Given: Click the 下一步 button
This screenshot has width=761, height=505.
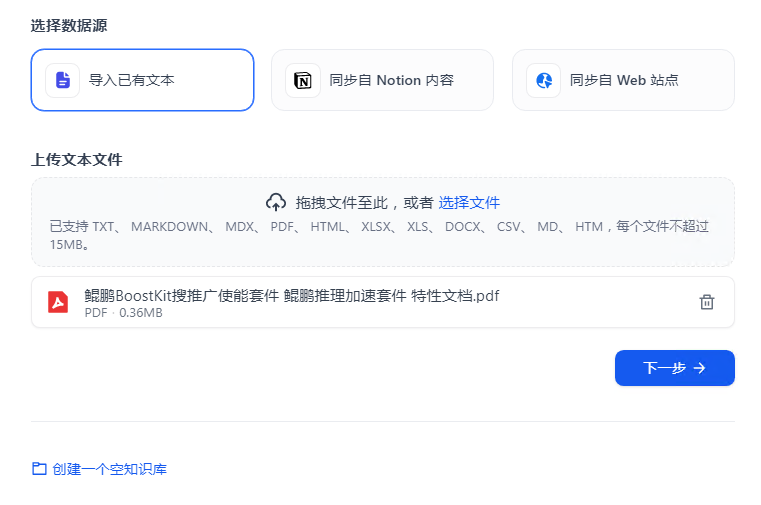Looking at the screenshot, I should pyautogui.click(x=675, y=368).
